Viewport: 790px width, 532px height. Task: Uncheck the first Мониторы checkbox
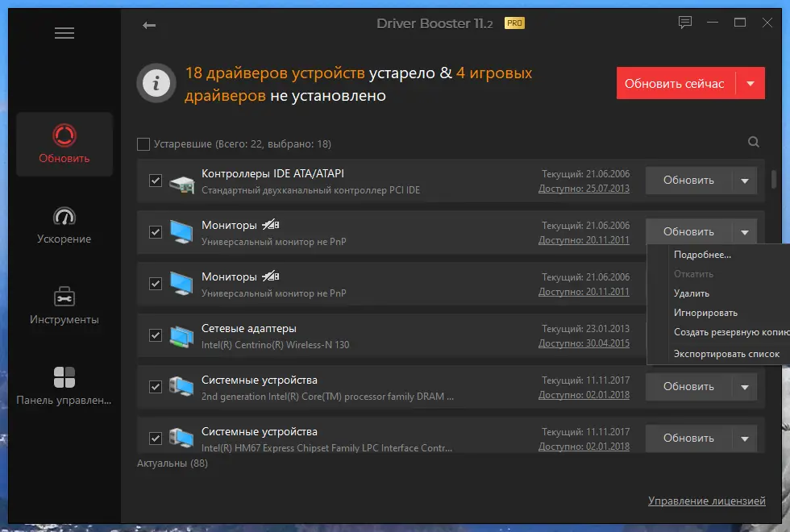click(x=156, y=232)
